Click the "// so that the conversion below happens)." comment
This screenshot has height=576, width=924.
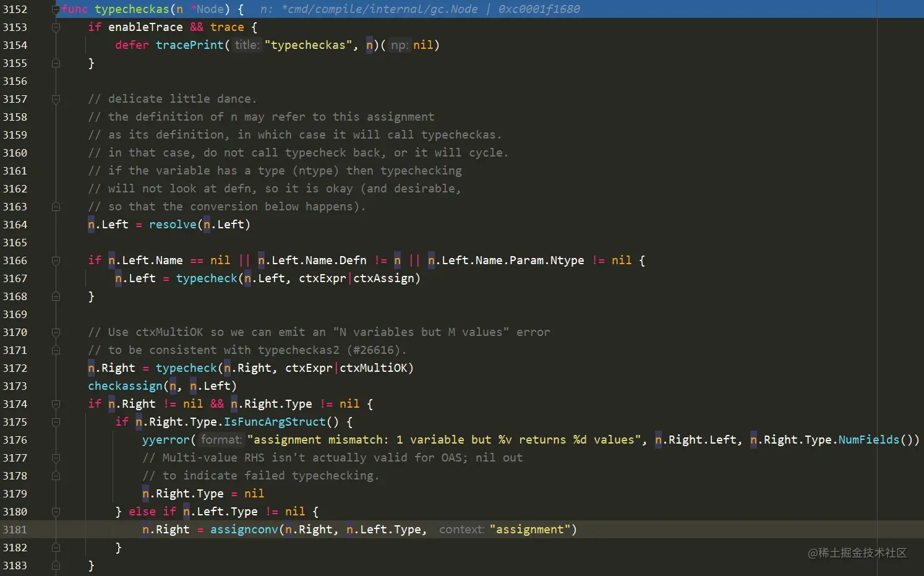click(227, 207)
